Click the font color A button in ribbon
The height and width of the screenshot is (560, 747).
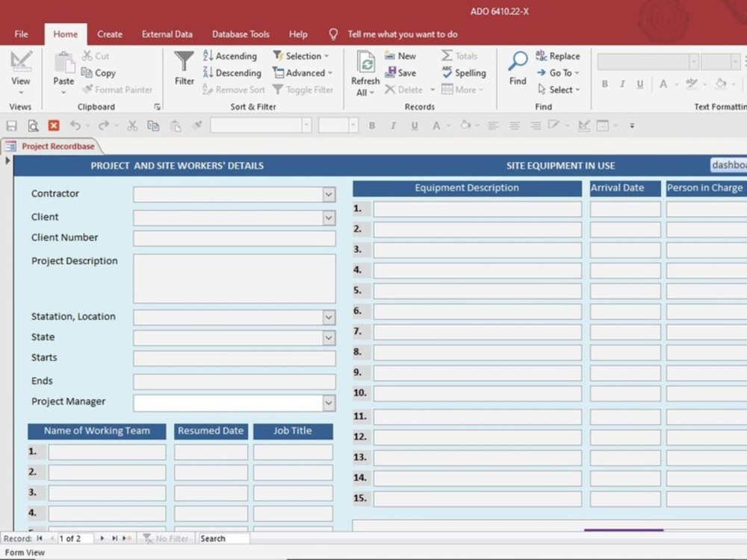(x=663, y=84)
